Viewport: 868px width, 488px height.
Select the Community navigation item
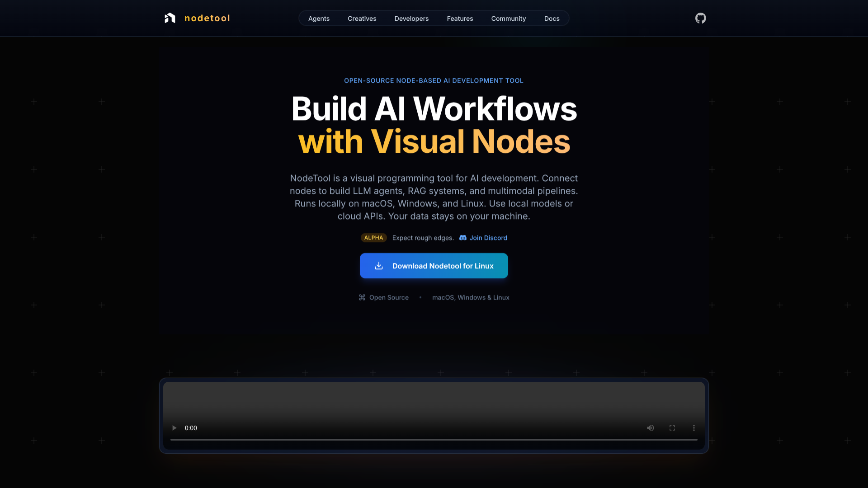tap(509, 19)
